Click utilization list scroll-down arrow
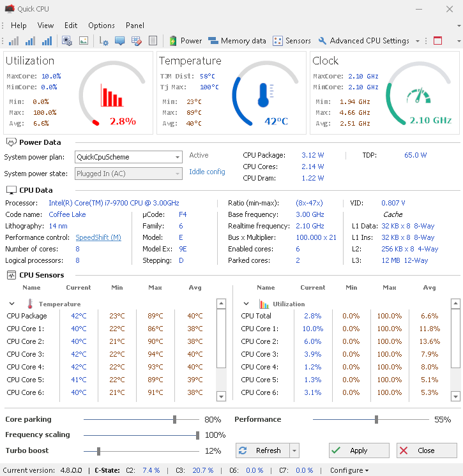The width and height of the screenshot is (463, 476). 455,396
